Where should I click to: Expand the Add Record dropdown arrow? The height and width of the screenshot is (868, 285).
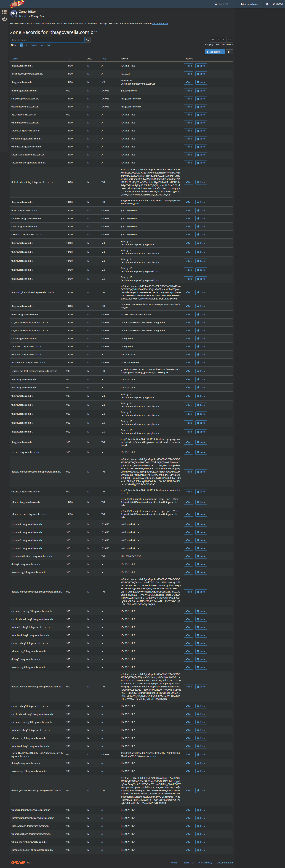click(x=223, y=52)
